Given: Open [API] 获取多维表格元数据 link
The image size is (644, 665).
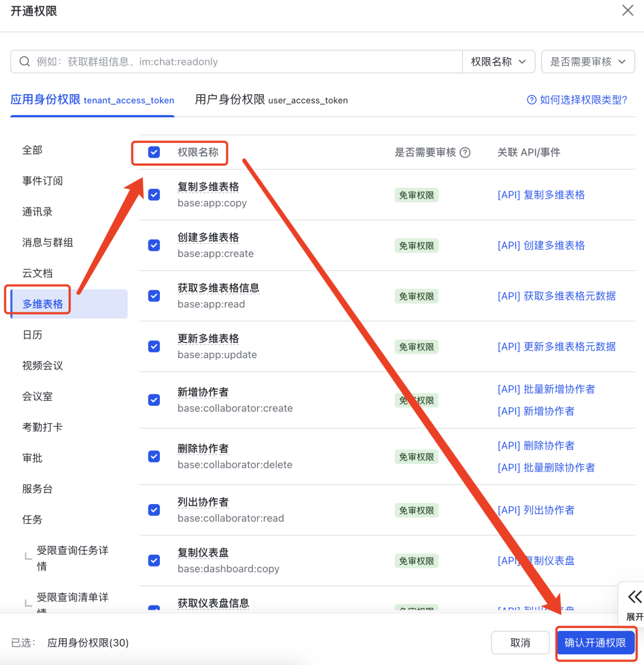Looking at the screenshot, I should click(x=556, y=296).
